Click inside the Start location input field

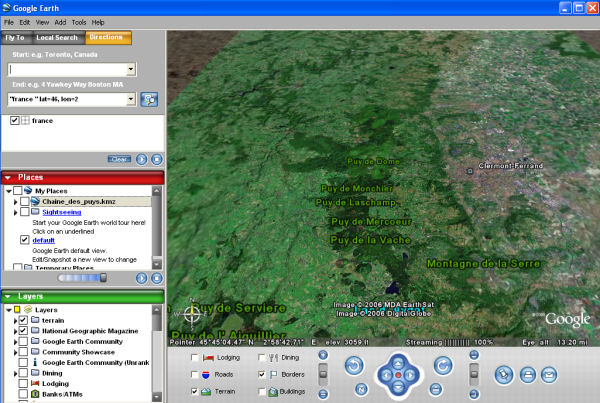coord(67,69)
